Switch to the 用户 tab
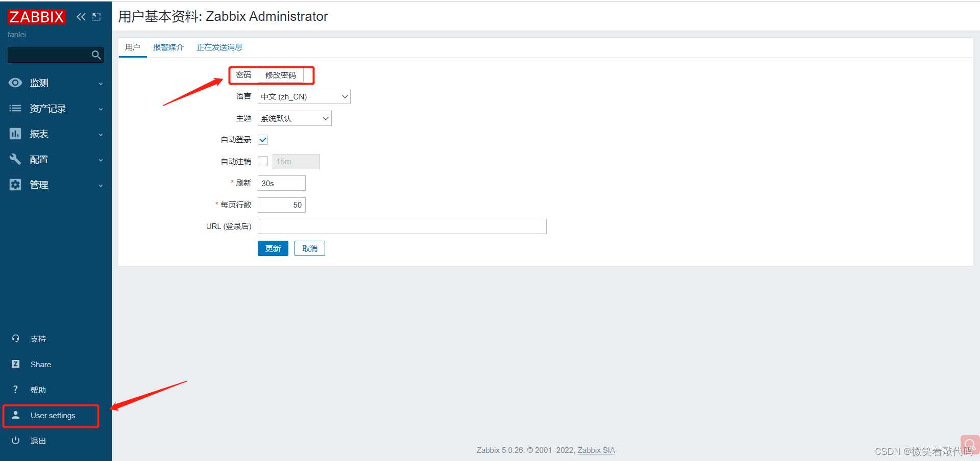Screen dimensions: 980x461 coord(133,47)
